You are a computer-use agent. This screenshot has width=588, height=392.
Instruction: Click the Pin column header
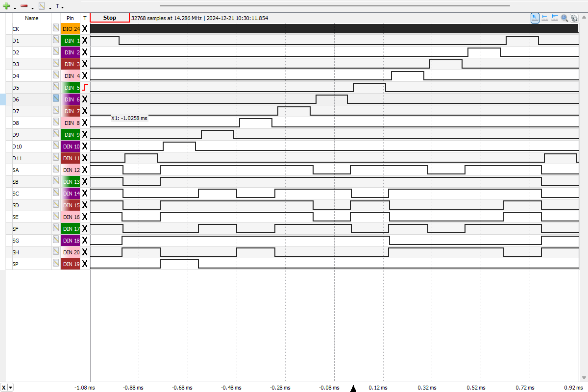[x=70, y=18]
